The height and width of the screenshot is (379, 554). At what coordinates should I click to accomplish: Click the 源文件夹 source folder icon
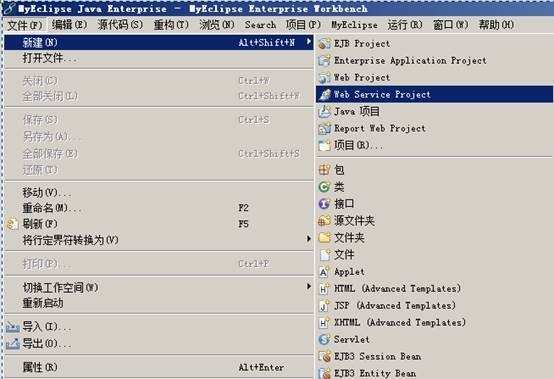coord(324,221)
